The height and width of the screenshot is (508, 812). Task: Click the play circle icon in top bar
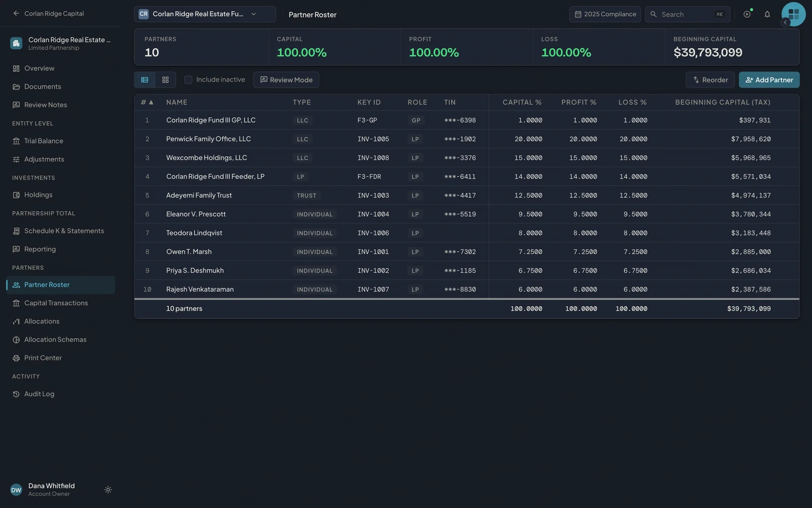point(747,14)
